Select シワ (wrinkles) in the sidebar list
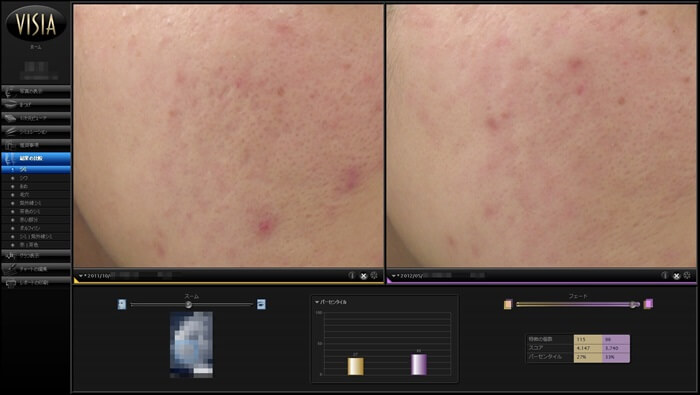Screen dimensions: 700x395 [x=36, y=178]
